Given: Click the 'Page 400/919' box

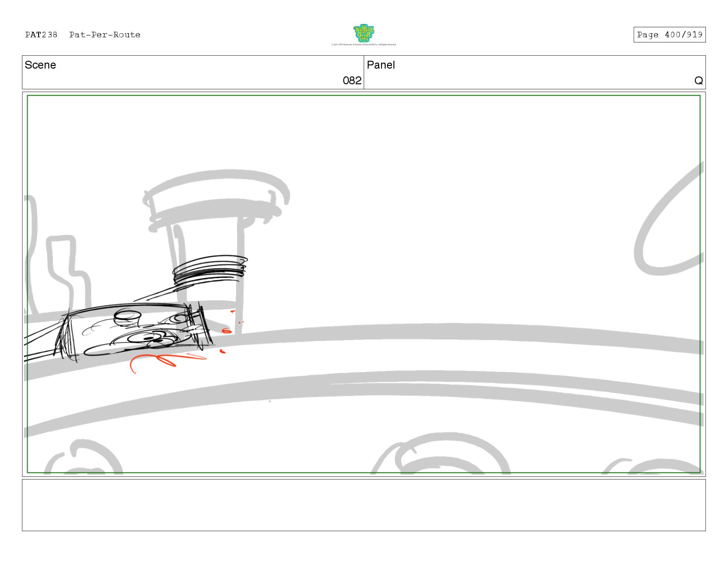Looking at the screenshot, I should tap(670, 35).
